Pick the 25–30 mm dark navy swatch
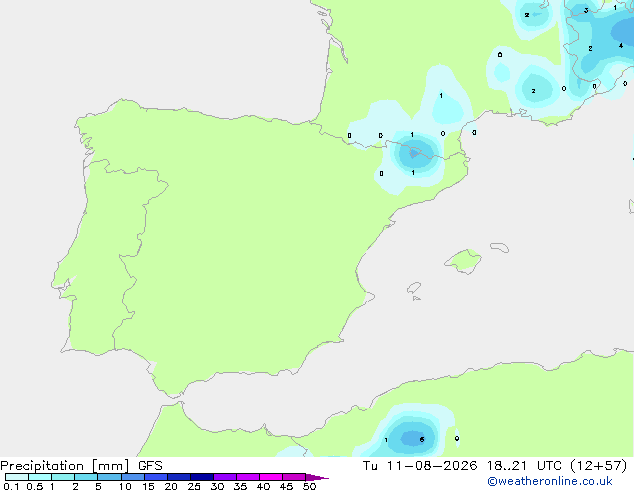Screen dimensions: 634x490 (202, 477)
